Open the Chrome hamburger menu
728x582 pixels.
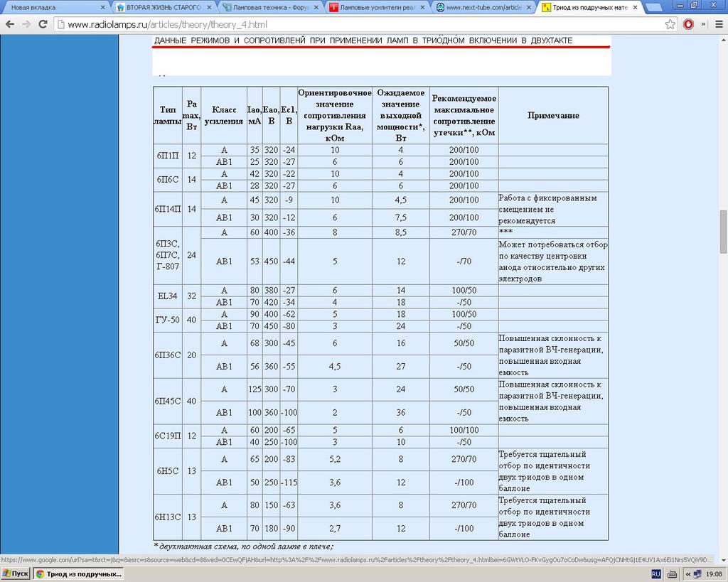coord(718,24)
